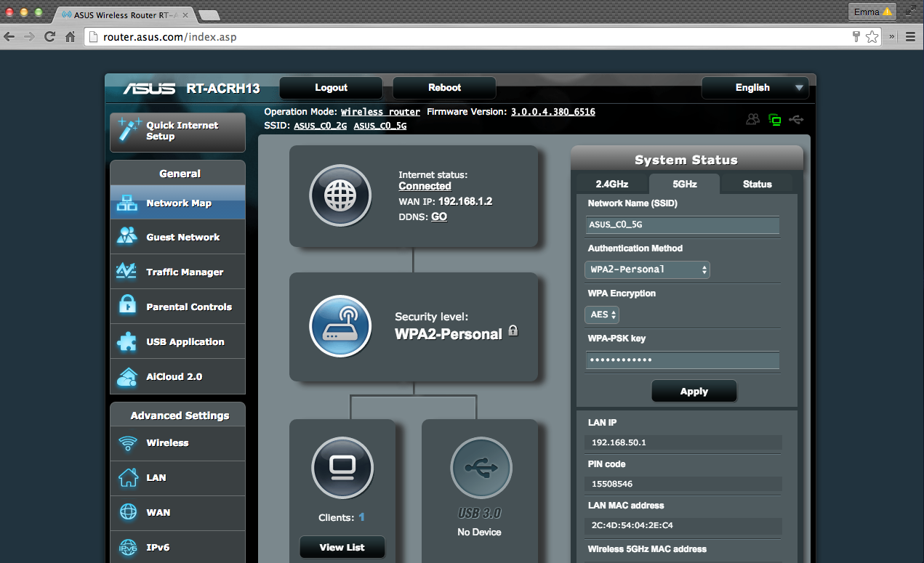Click the Network Name SSID input field
Viewport: 924px width, 563px height.
pyautogui.click(x=682, y=224)
